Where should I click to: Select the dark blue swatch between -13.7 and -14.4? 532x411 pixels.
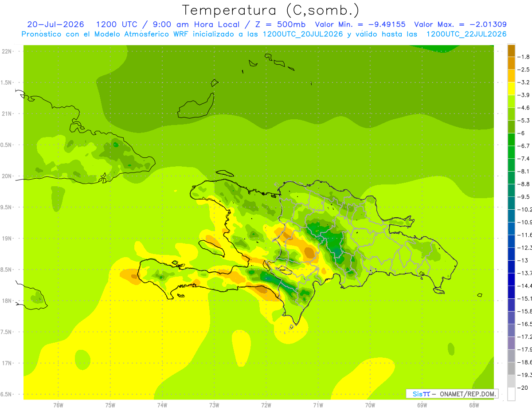(x=511, y=280)
